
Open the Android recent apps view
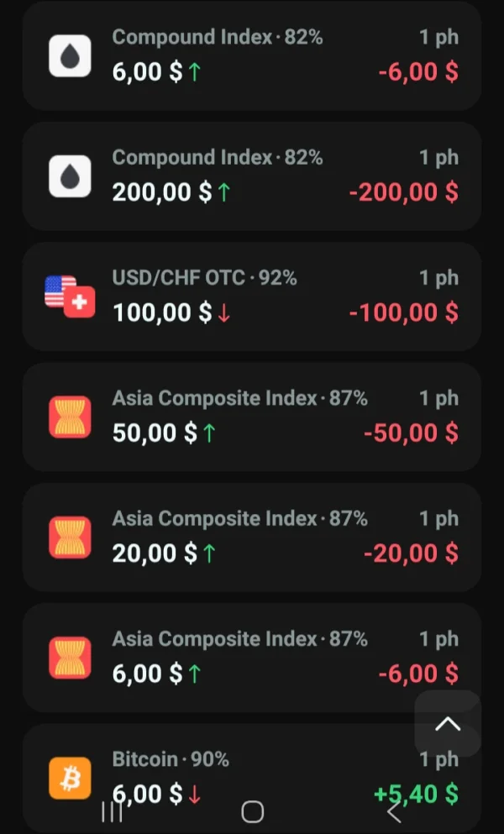(x=112, y=811)
